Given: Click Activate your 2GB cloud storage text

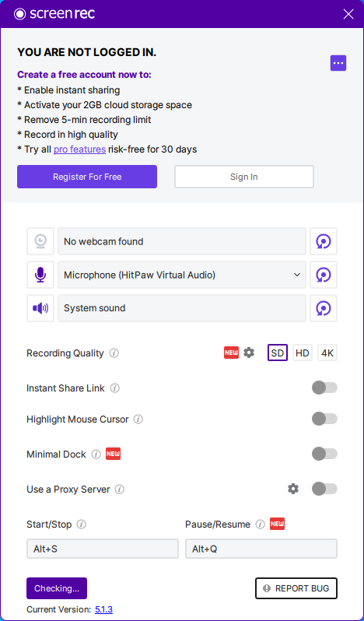Looking at the screenshot, I should click(x=104, y=105).
